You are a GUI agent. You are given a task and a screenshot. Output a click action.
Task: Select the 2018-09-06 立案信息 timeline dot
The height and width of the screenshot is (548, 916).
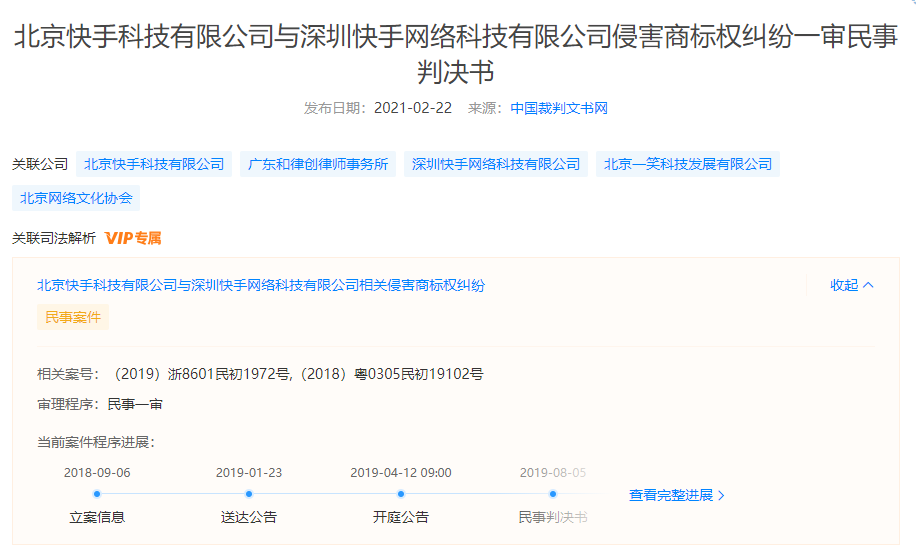pos(97,494)
